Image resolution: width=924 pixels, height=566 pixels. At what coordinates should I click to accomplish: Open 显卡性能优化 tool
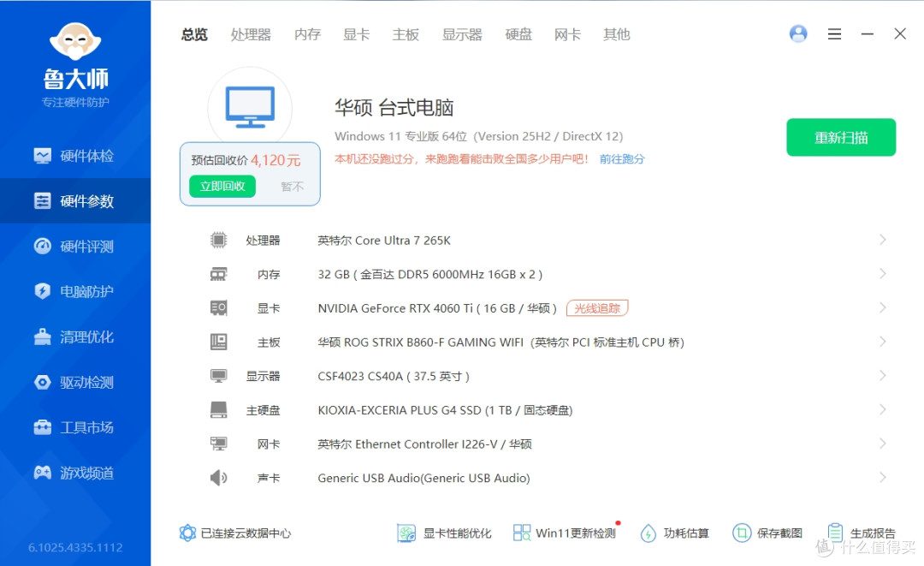tap(444, 533)
